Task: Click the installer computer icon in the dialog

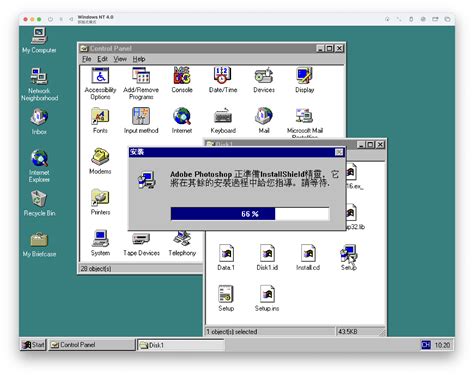Action: coord(147,180)
